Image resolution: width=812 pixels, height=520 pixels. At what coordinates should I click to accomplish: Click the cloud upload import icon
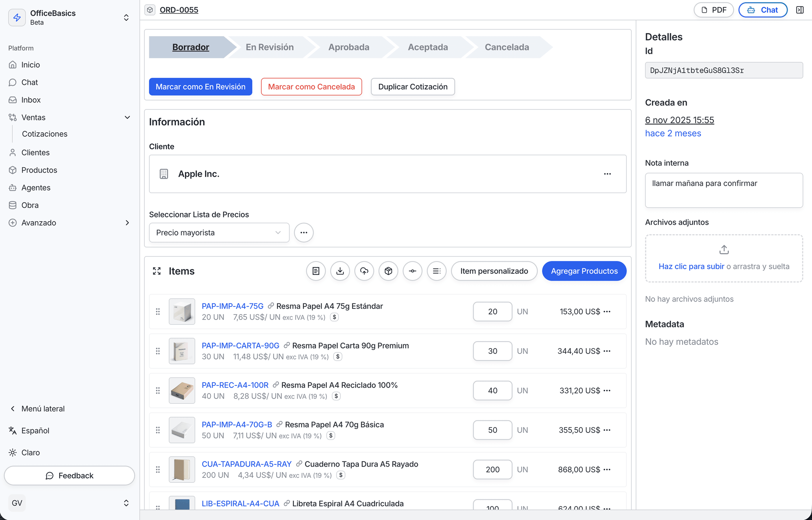click(364, 271)
